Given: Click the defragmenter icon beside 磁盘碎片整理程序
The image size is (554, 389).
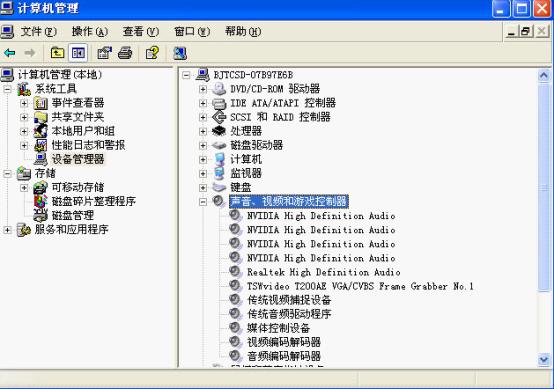Looking at the screenshot, I should pos(41,201).
